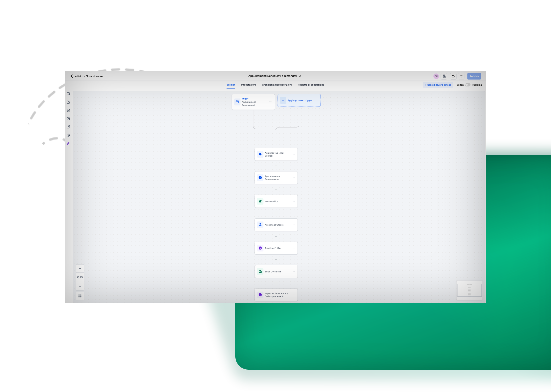
Task: Zoom out on the canvas
Action: click(80, 286)
